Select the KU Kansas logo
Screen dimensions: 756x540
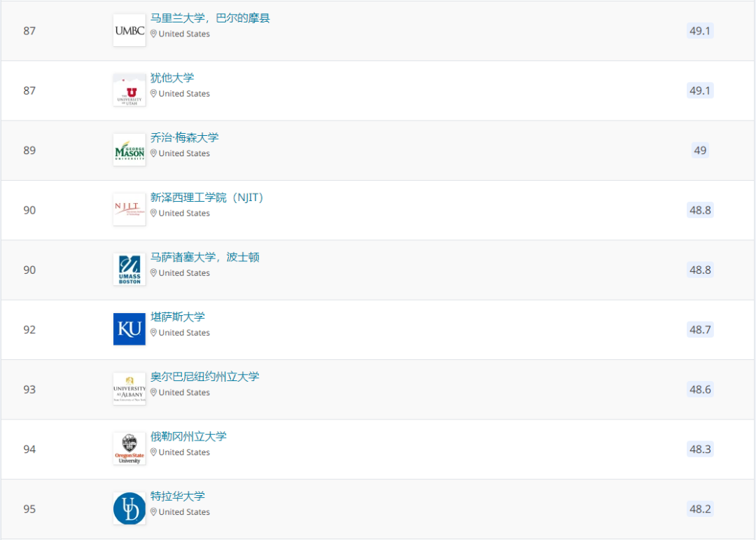pos(129,329)
